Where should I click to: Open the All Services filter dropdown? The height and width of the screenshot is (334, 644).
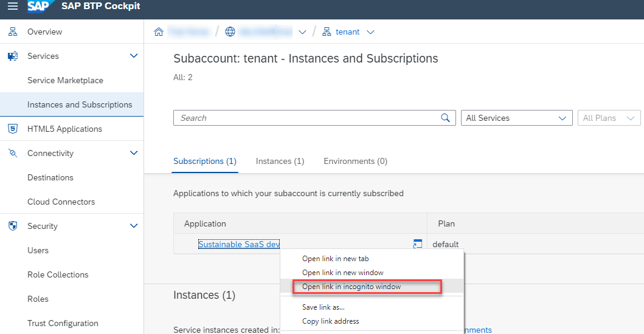(x=517, y=118)
